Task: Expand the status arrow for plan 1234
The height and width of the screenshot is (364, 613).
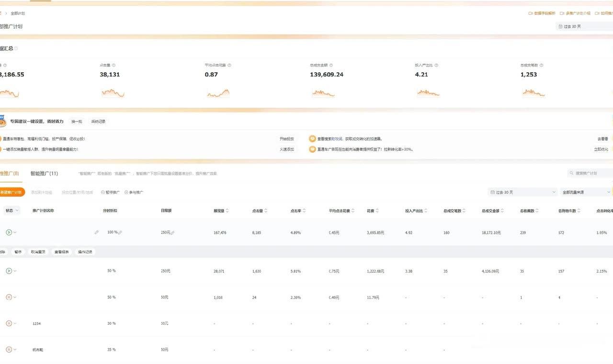Action: point(15,323)
